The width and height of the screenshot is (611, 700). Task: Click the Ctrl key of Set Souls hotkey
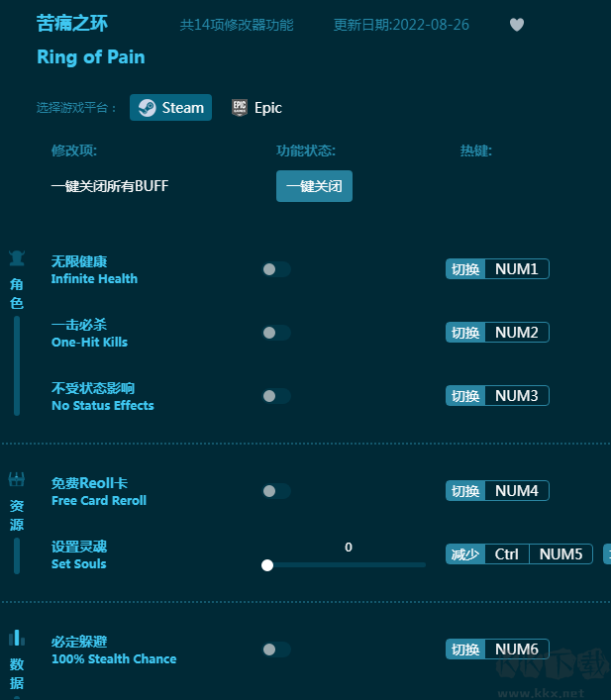pyautogui.click(x=507, y=554)
